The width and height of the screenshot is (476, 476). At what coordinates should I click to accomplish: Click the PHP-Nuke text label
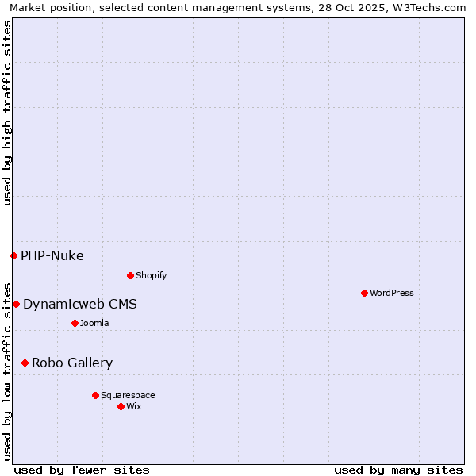point(52,255)
